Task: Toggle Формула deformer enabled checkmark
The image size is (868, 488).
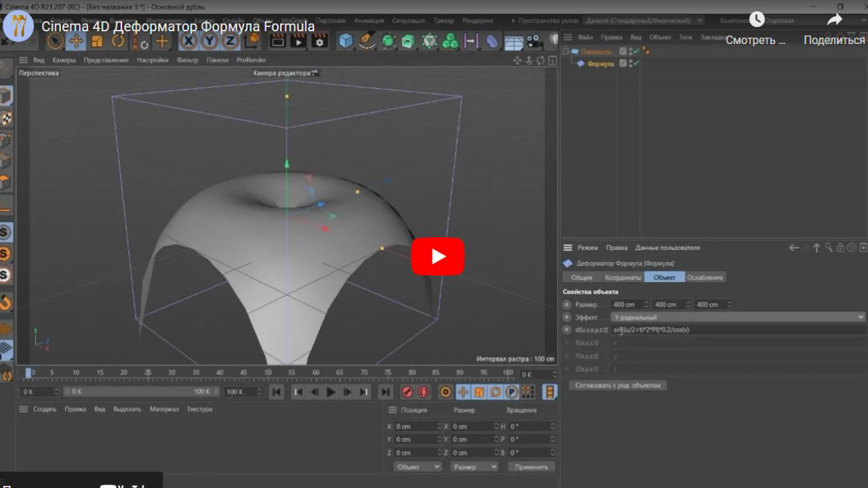Action: (x=637, y=64)
